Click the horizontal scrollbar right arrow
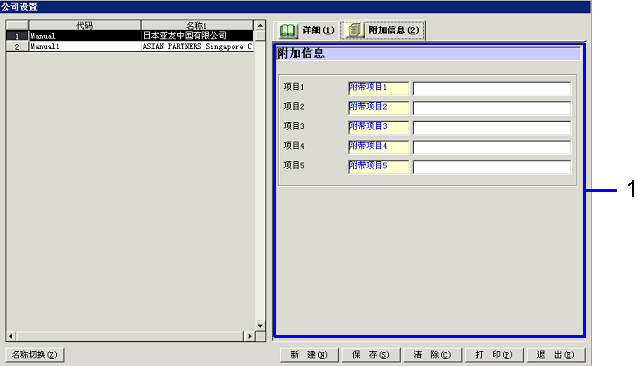Screen dimensions: 638x366 tap(249, 336)
